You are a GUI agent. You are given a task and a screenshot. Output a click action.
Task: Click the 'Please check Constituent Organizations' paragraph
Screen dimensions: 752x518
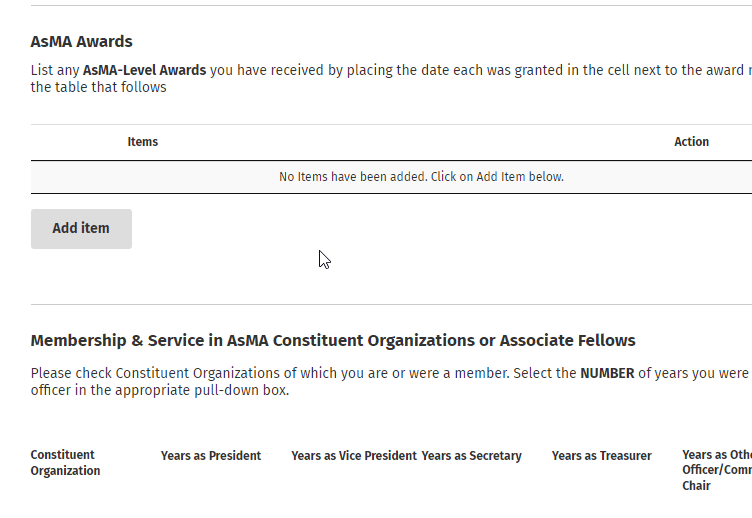pos(300,373)
